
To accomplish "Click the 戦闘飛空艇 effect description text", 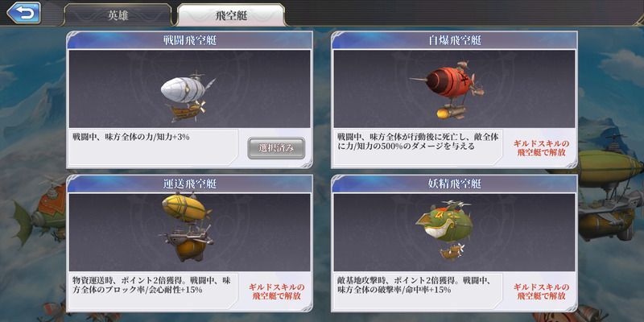I will pos(130,137).
